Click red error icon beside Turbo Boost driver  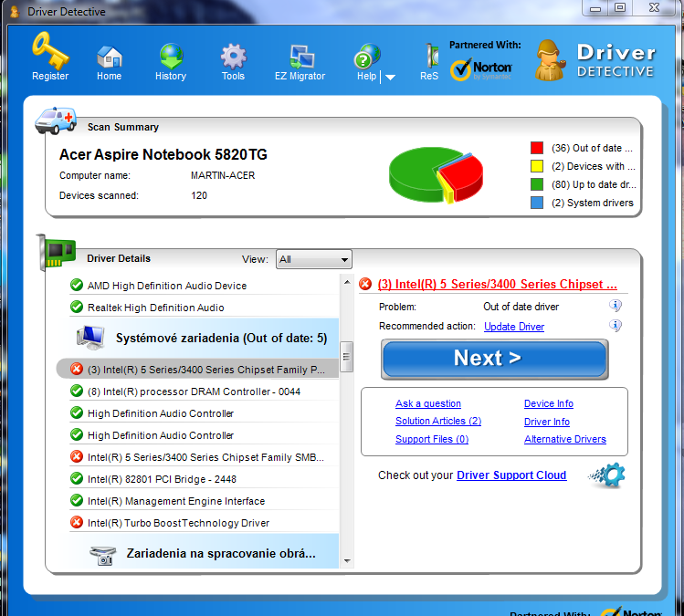click(77, 522)
